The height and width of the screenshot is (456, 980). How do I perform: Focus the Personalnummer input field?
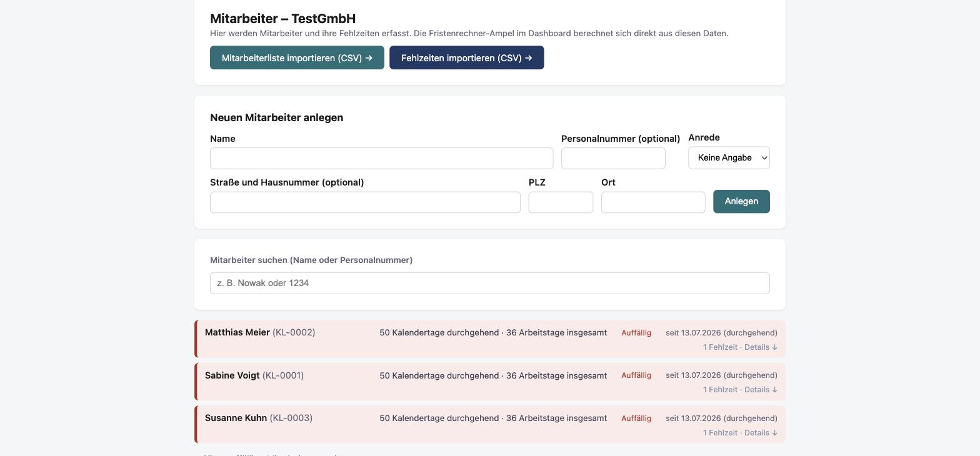613,159
